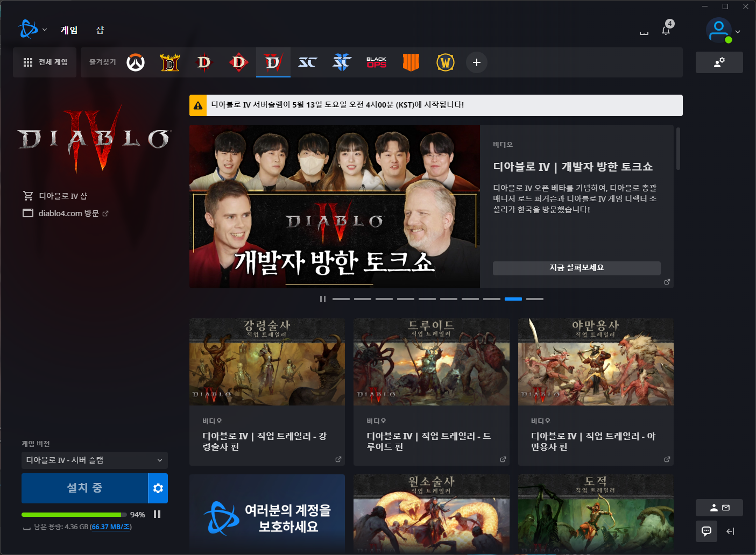Read the 서버슬램 announcement banner text

point(337,105)
